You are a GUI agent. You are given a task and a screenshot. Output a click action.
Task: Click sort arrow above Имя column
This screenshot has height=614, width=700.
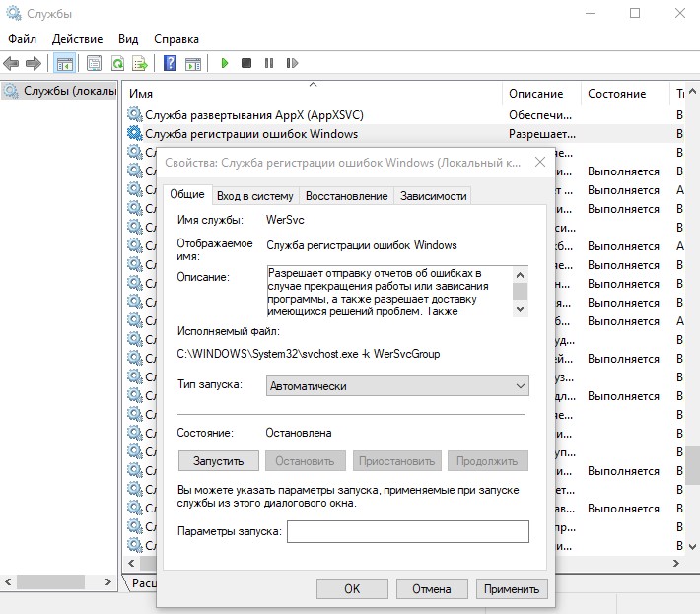pyautogui.click(x=313, y=84)
